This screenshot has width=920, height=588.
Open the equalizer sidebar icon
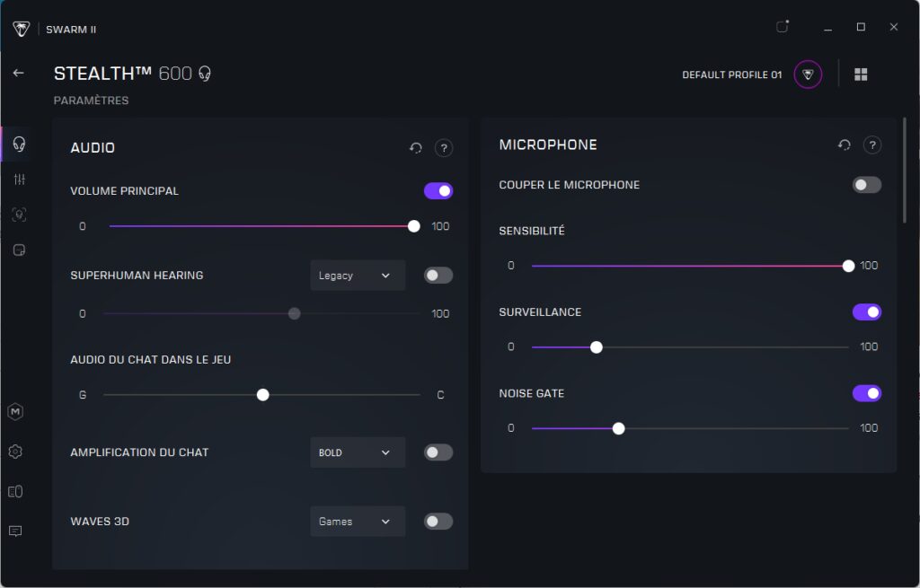tap(19, 180)
